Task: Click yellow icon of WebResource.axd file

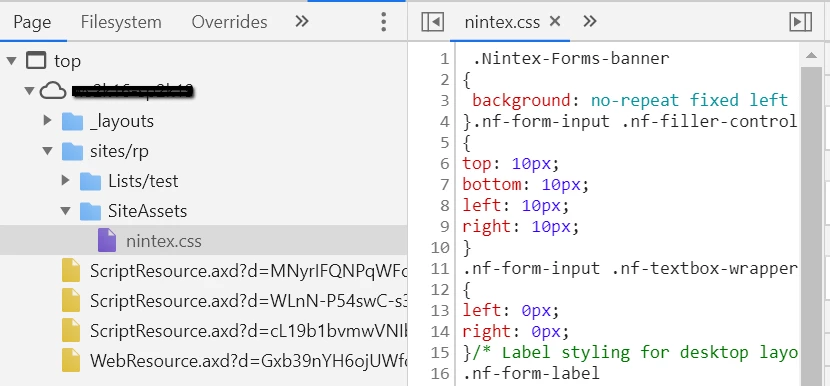Action: coord(70,361)
